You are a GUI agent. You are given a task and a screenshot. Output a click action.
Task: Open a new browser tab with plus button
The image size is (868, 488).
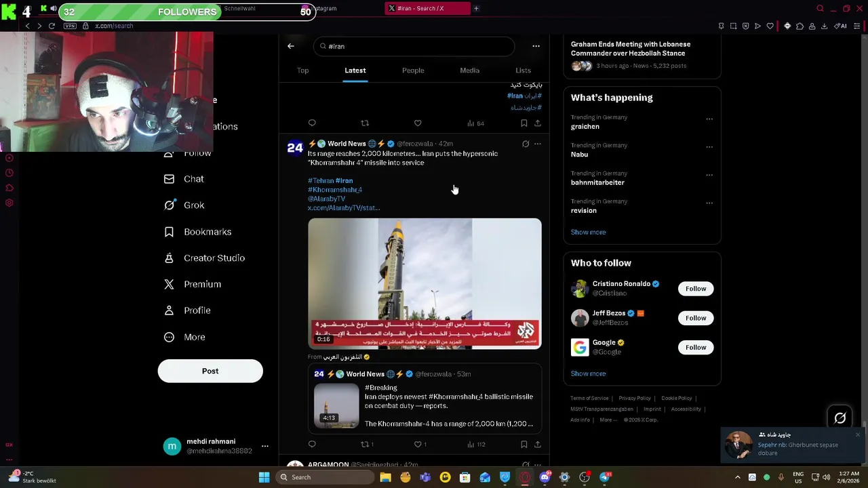click(x=476, y=8)
